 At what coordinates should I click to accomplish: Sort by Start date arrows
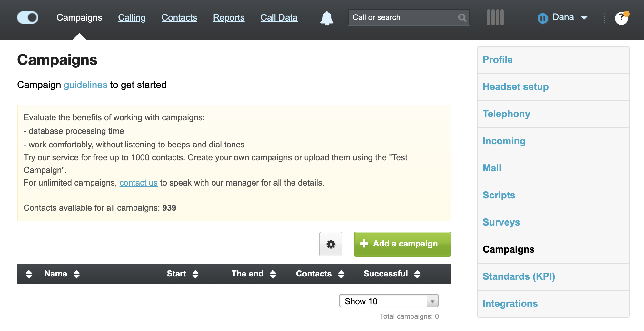pyautogui.click(x=195, y=274)
